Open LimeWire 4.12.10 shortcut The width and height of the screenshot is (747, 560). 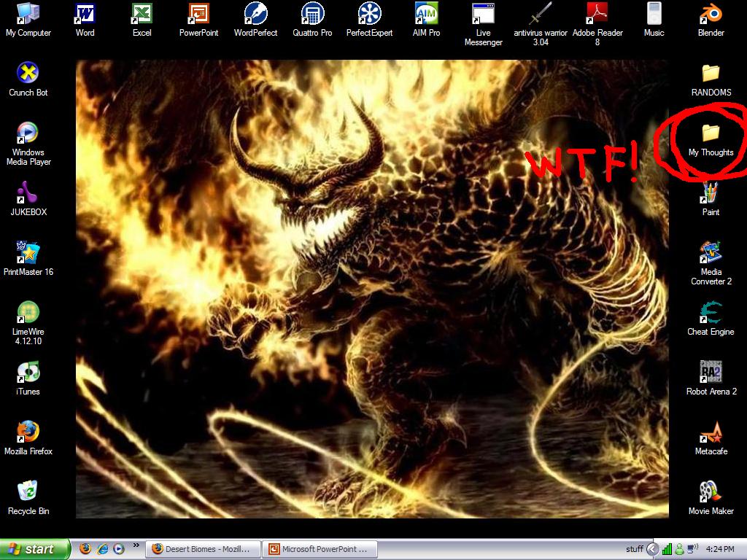coord(28,313)
